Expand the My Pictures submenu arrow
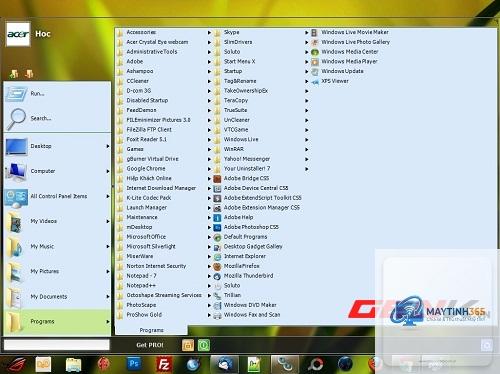Image resolution: width=500 pixels, height=374 pixels. coord(108,272)
